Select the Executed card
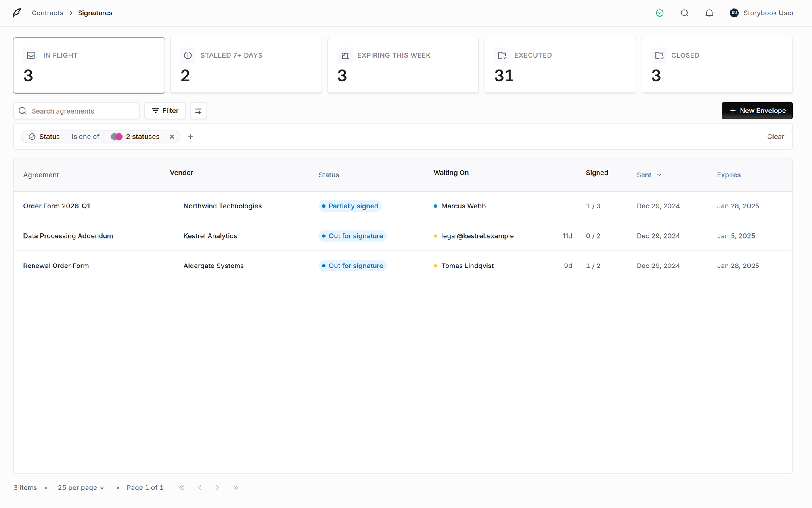Screen dimensions: 812x508 click(x=560, y=65)
